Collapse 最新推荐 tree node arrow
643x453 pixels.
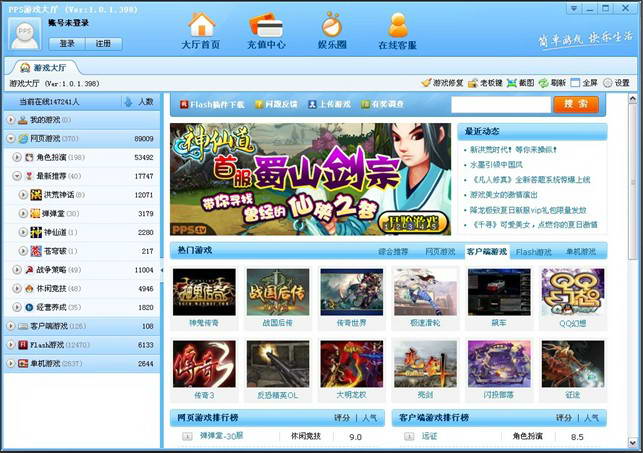coord(17,176)
